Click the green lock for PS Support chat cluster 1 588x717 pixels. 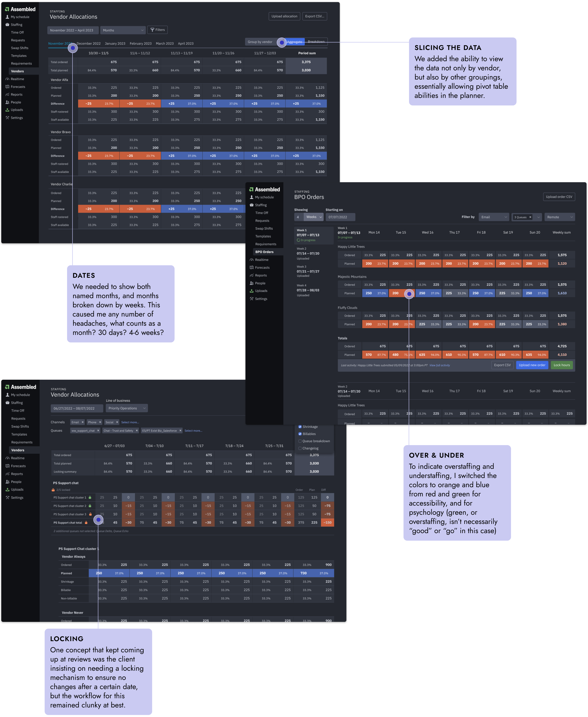coord(90,497)
